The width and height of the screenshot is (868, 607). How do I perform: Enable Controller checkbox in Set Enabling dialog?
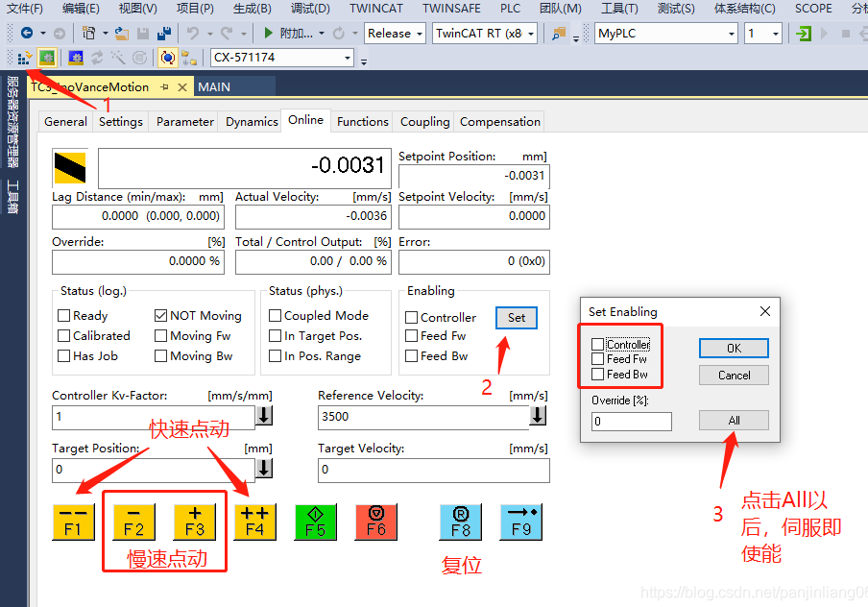[x=598, y=345]
